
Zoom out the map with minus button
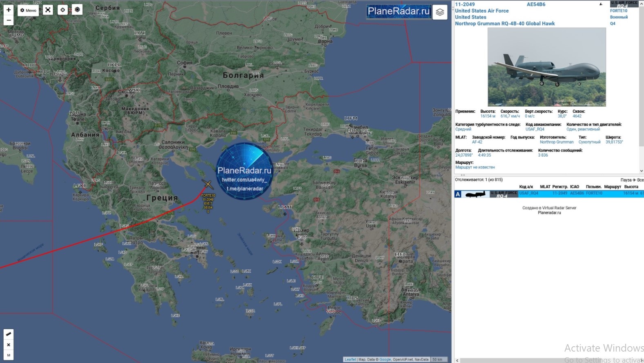point(9,20)
